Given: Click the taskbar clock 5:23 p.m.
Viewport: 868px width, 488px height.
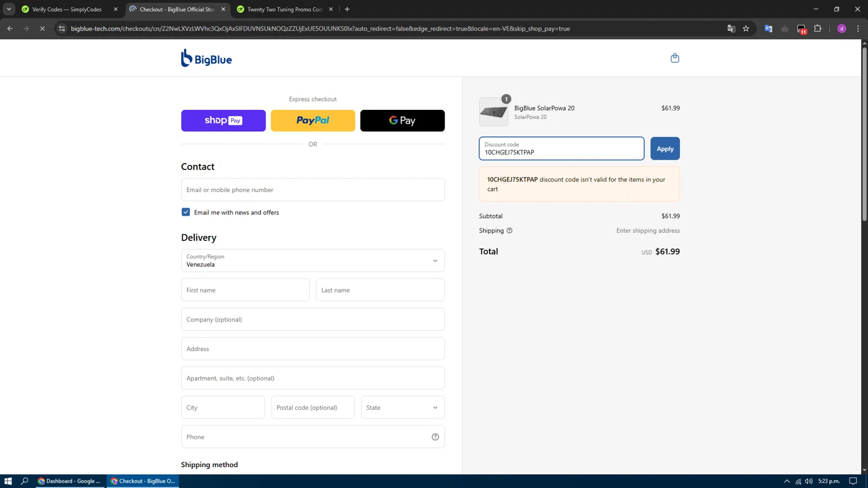Looking at the screenshot, I should click(x=829, y=481).
